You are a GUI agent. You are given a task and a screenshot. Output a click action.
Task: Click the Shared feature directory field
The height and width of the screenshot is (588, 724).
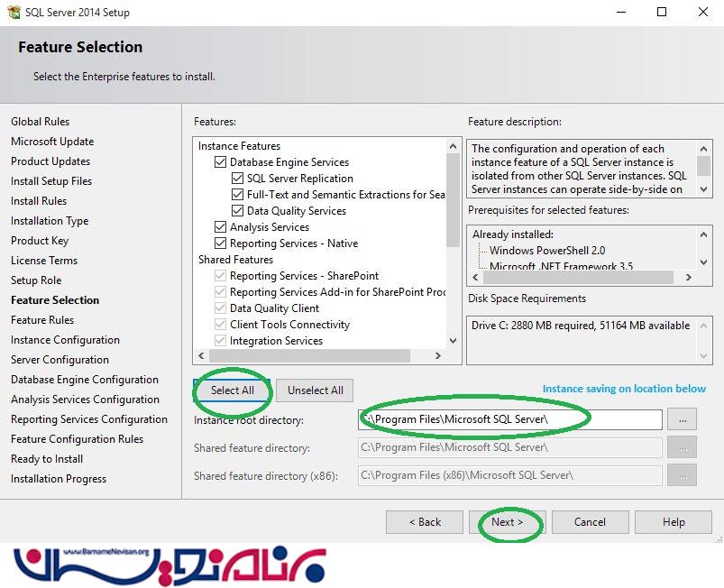click(x=510, y=447)
